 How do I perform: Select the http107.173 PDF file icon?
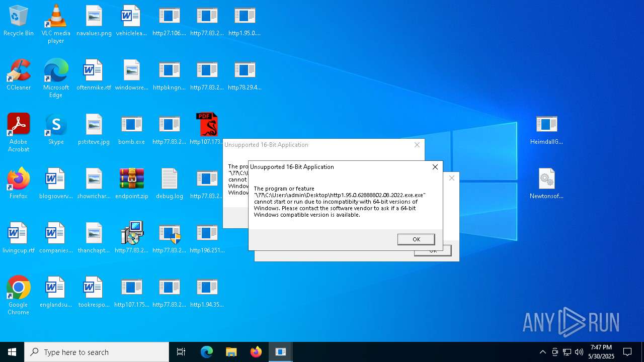207,130
